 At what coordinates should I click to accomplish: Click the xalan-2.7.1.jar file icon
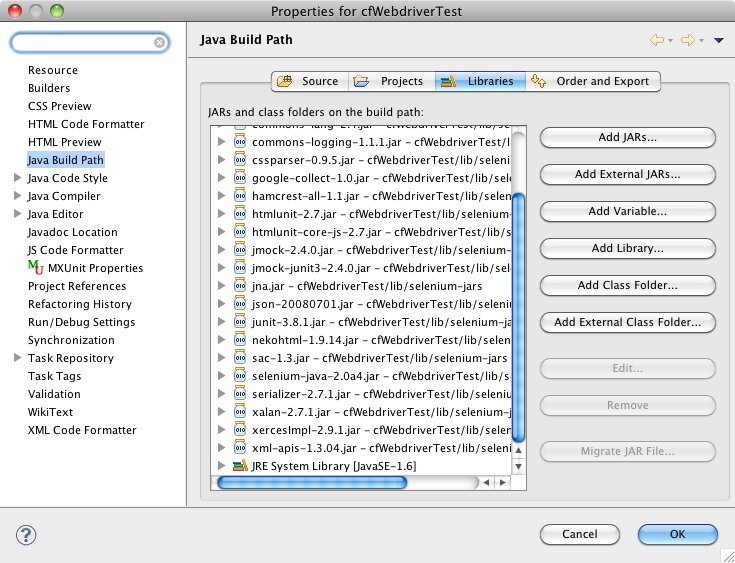tap(240, 412)
